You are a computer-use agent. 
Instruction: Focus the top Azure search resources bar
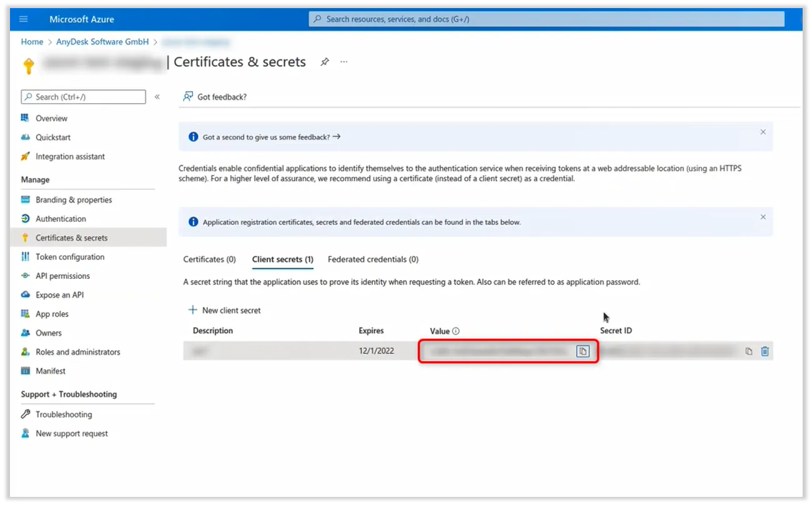pos(546,19)
